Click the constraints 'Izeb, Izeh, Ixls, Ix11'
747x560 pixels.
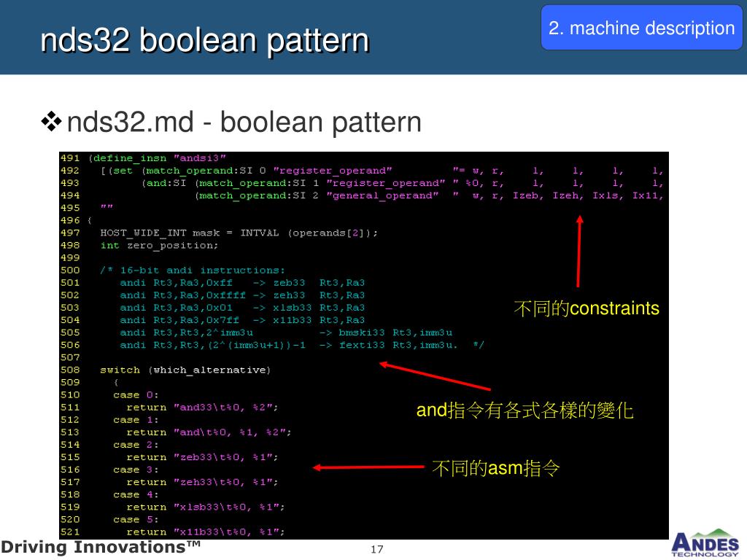click(x=587, y=195)
